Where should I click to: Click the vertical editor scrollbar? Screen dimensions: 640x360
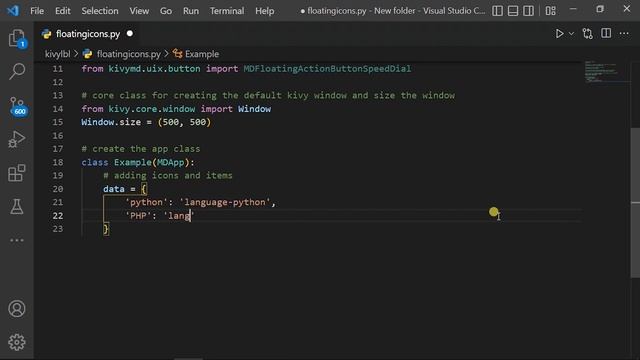tap(635, 203)
